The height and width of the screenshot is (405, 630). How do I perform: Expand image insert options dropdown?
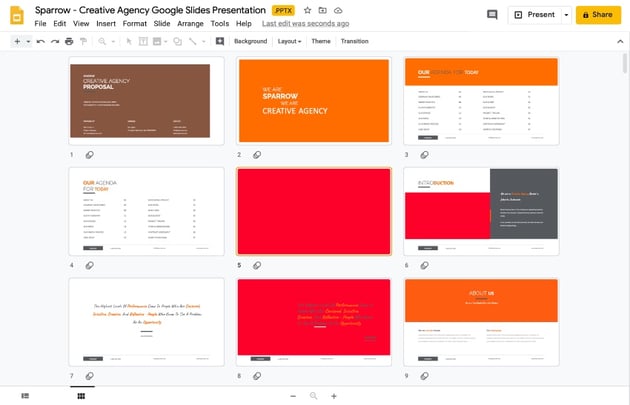pos(166,41)
